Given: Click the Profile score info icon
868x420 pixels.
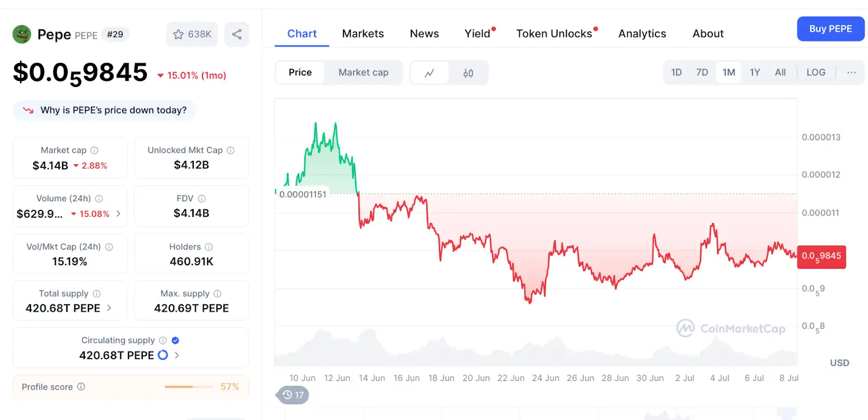Looking at the screenshot, I should coord(81,387).
